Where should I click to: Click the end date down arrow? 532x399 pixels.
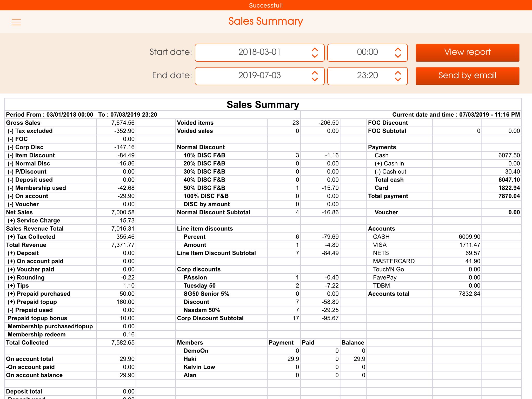pos(315,79)
